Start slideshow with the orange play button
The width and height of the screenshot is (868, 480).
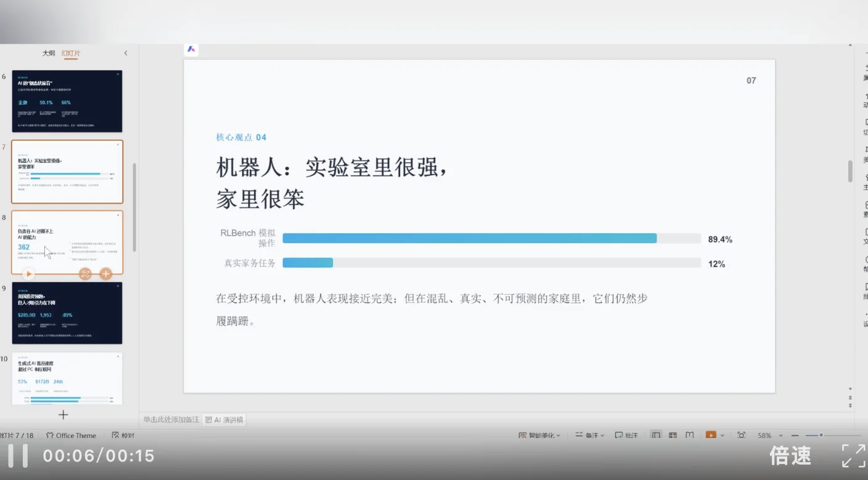[711, 436]
